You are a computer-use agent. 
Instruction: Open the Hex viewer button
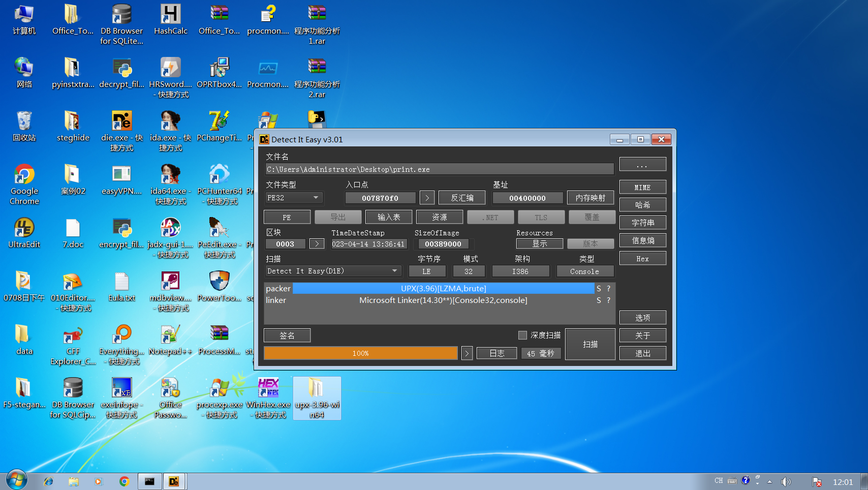pyautogui.click(x=642, y=258)
